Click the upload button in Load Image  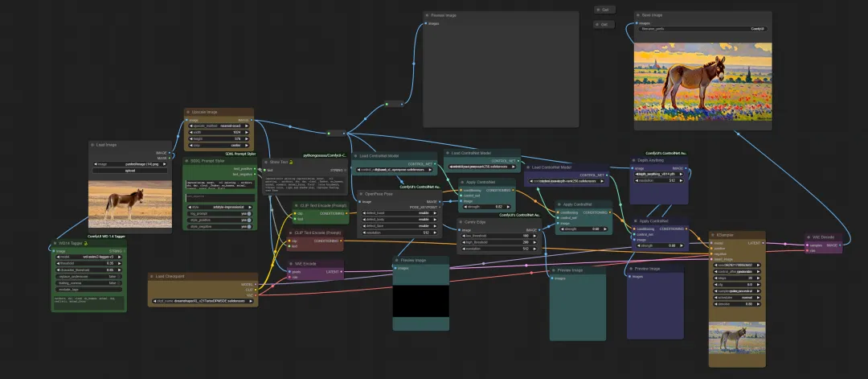coord(119,171)
